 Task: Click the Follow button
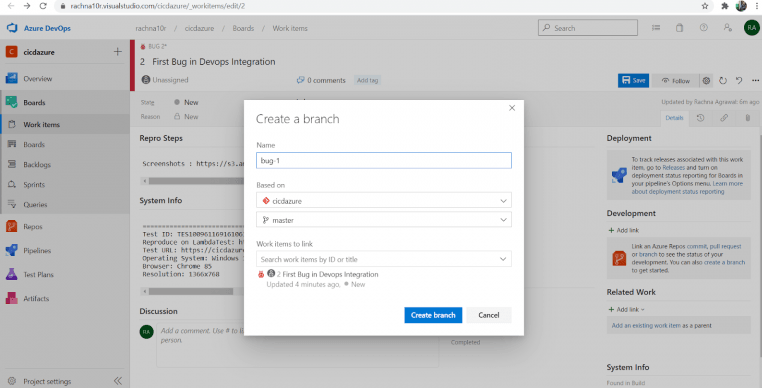tap(675, 81)
